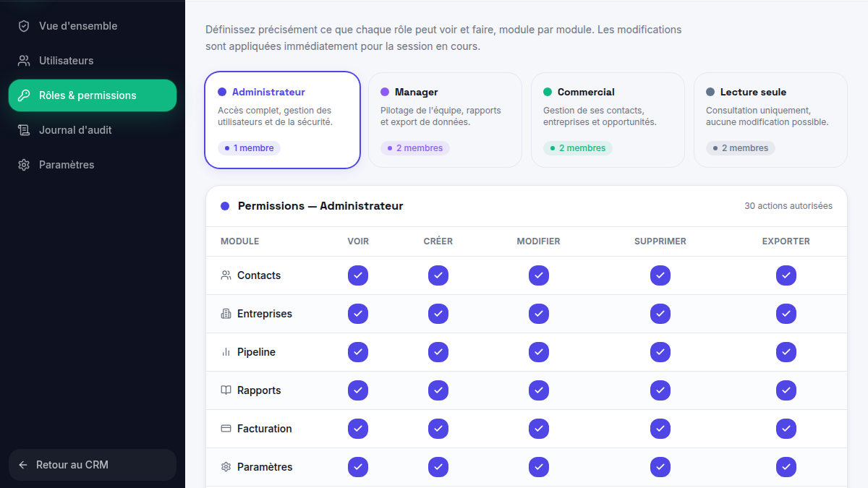
Task: Click the shield icon beside Vue d'ensemble
Action: tap(24, 26)
